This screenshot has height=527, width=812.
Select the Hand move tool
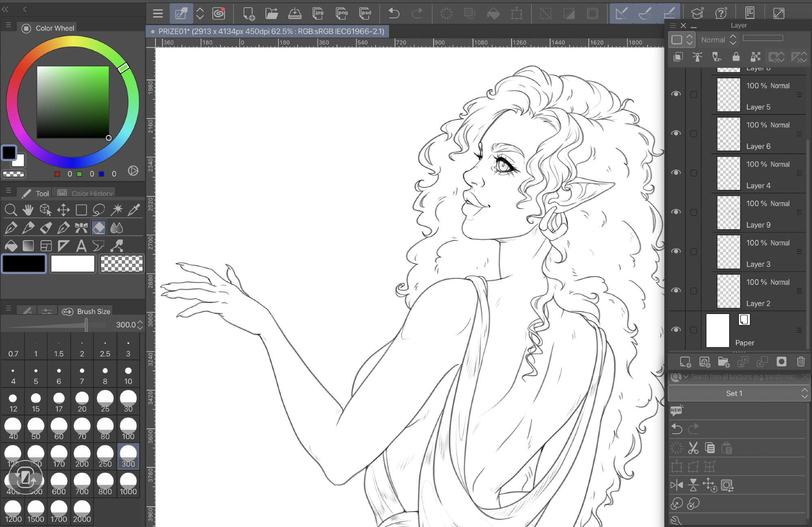28,210
